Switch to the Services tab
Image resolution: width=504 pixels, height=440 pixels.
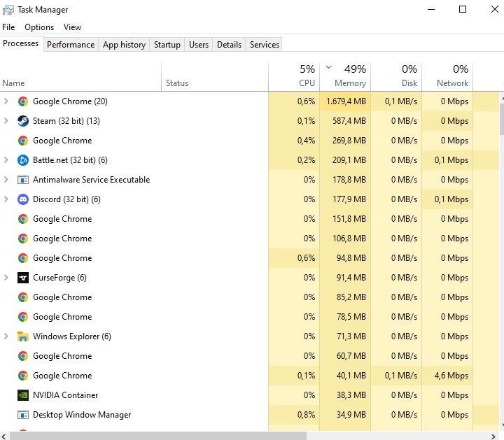coord(265,45)
